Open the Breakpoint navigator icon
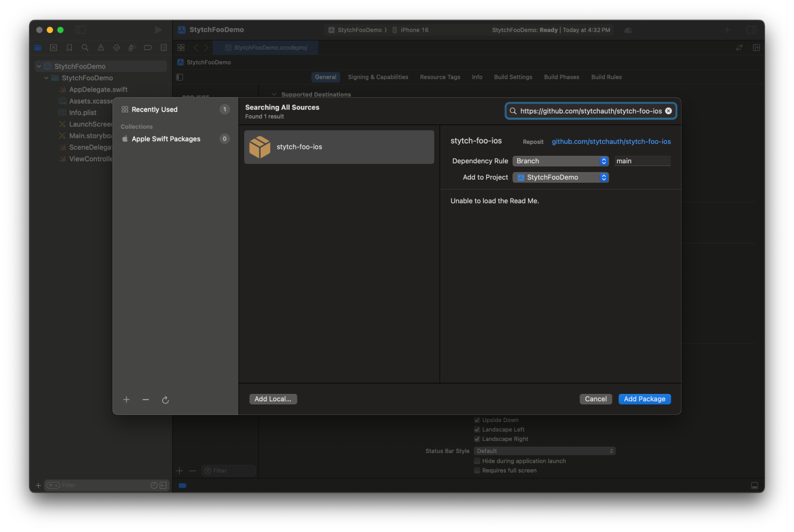Image resolution: width=794 pixels, height=532 pixels. point(148,48)
